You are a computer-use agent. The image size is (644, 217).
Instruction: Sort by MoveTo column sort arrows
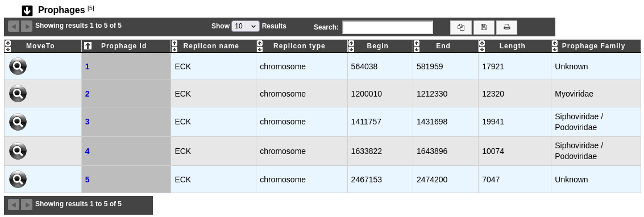click(x=8, y=46)
